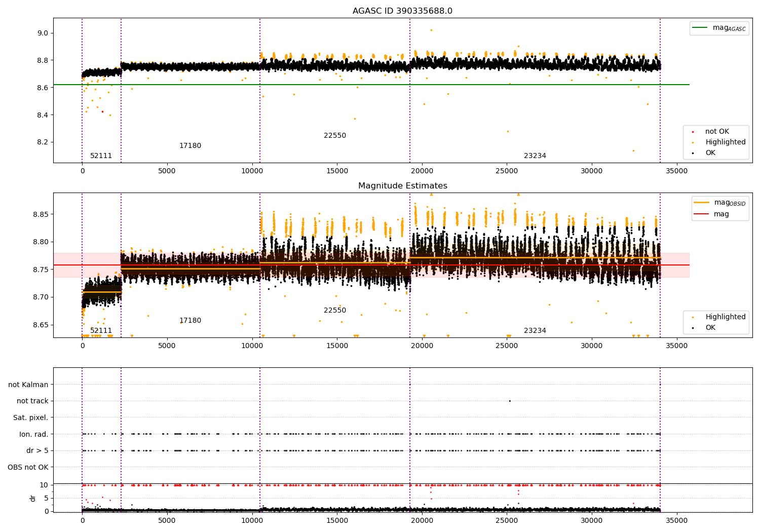Click the '8.2' y-axis tick in AGASC plot
The height and width of the screenshot is (532, 760).
tap(43, 142)
